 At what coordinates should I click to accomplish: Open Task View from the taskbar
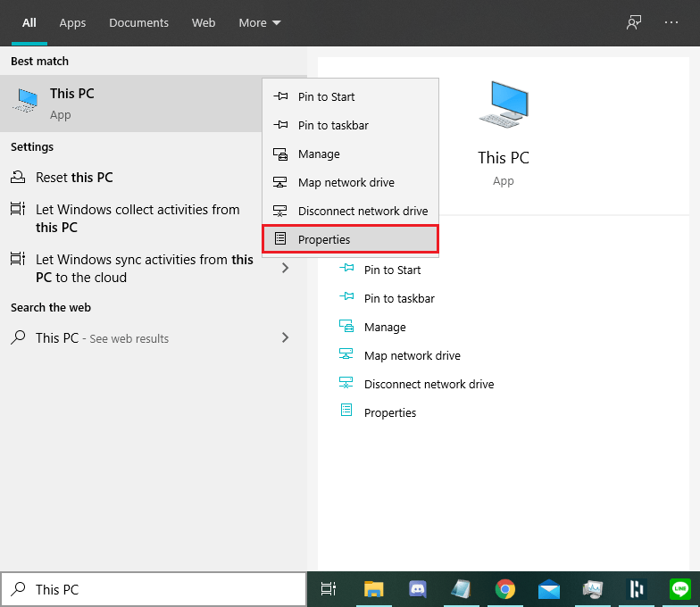tap(329, 589)
